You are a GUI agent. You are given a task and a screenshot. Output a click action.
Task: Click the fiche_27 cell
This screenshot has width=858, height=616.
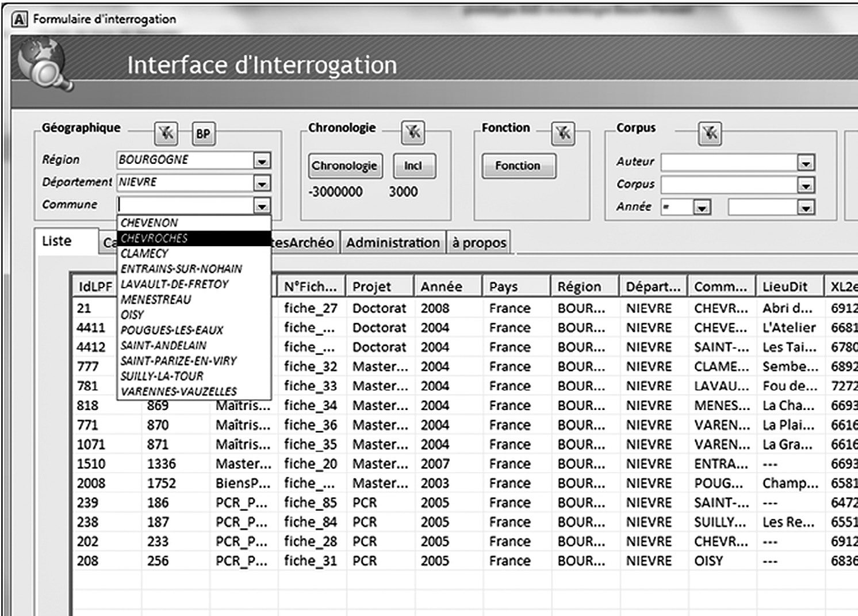pyautogui.click(x=311, y=308)
